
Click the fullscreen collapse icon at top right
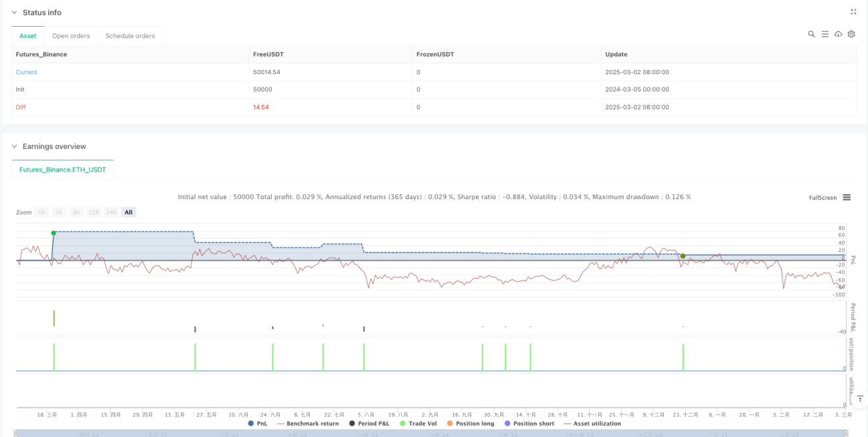point(853,11)
